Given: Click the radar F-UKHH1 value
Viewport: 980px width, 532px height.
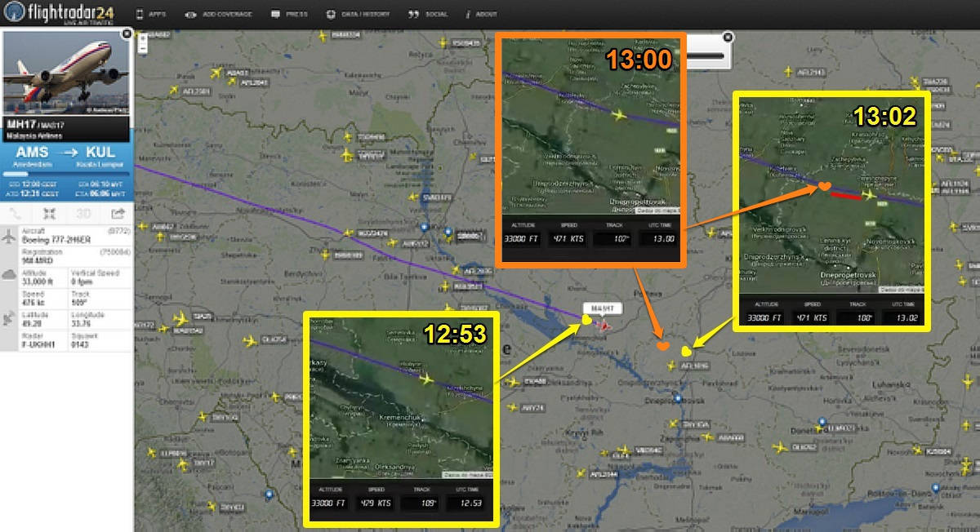Looking at the screenshot, I should (x=37, y=343).
